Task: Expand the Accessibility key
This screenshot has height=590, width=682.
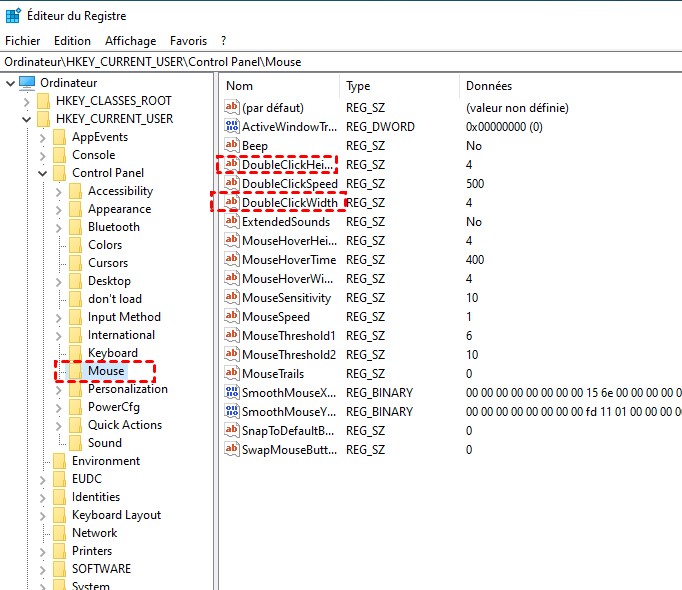Action: tap(59, 192)
